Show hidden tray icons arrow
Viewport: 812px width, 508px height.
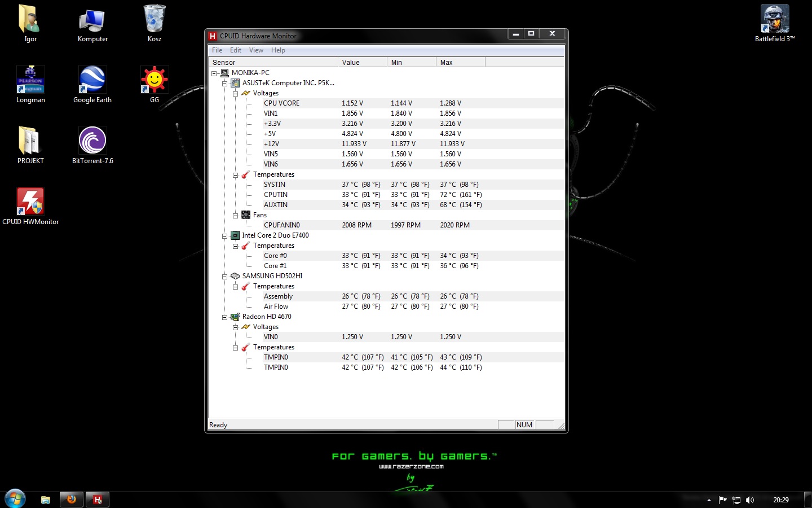[709, 500]
